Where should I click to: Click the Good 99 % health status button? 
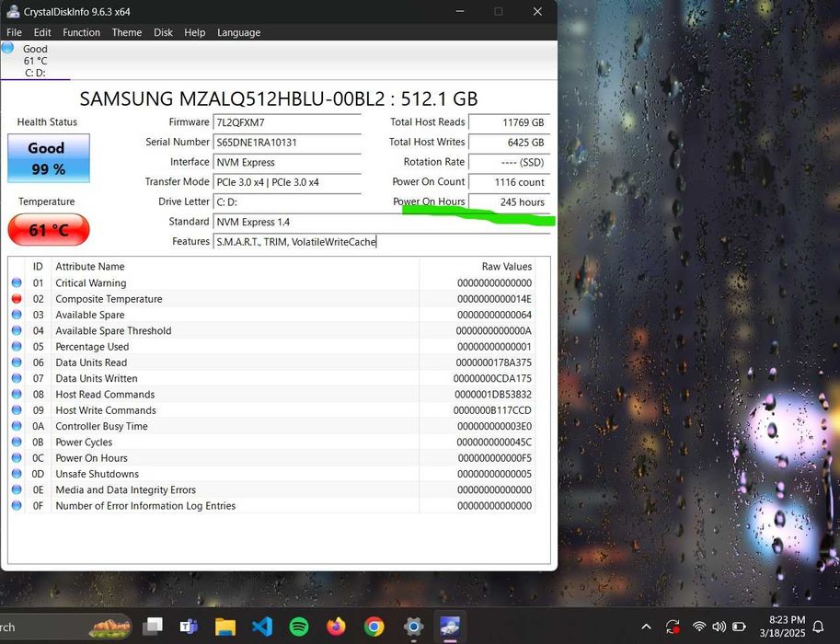point(48,158)
